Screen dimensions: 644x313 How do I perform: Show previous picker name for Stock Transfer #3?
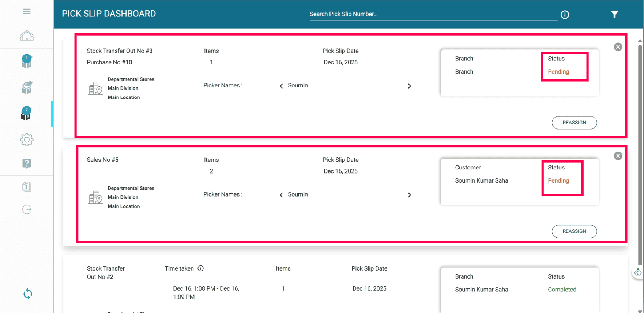point(281,86)
